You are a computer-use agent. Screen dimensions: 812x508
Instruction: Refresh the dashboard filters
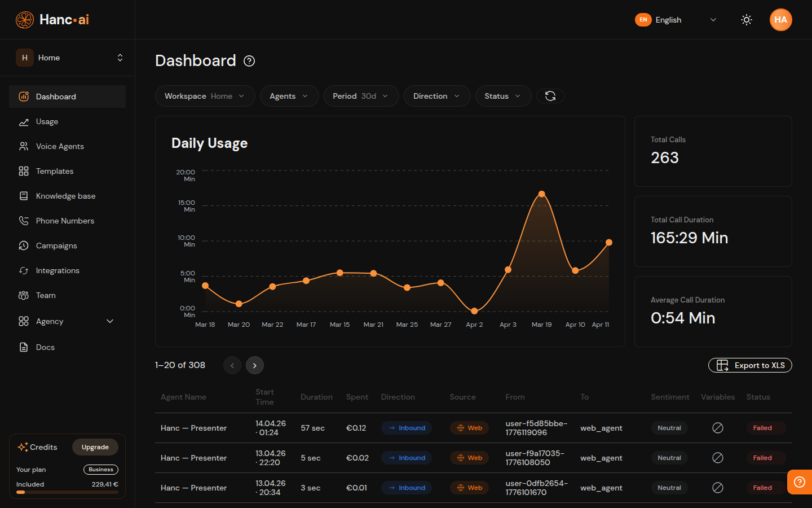[x=550, y=96]
